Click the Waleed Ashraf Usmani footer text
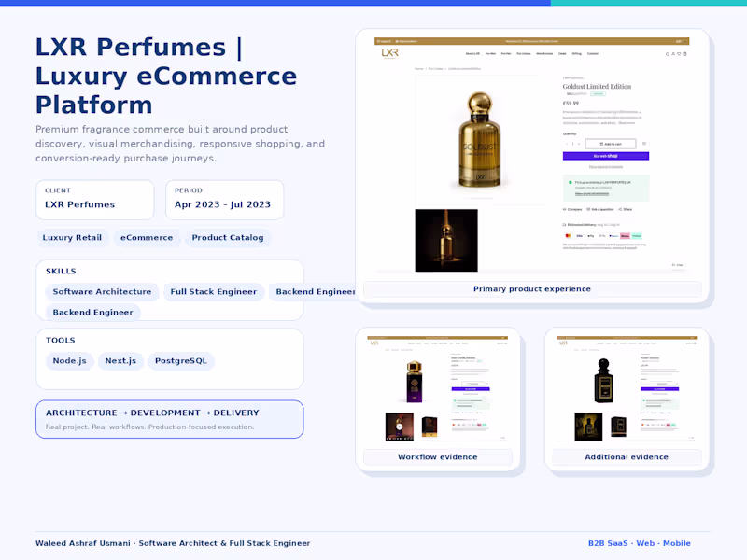Screen dimensions: 747x560 click(x=173, y=543)
